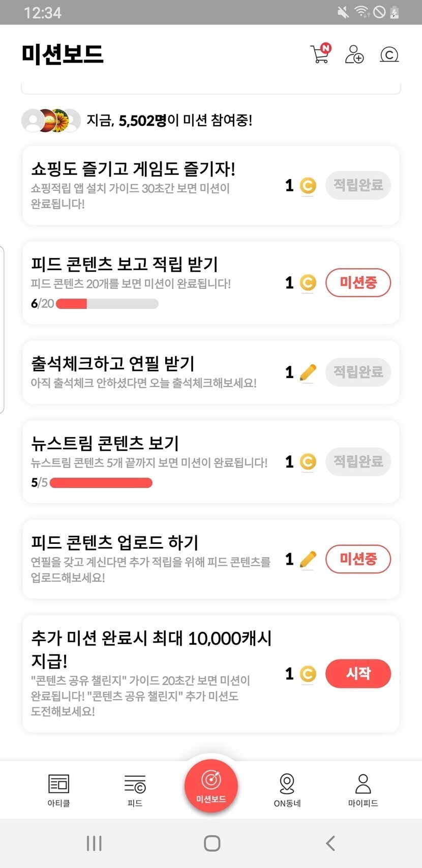Image resolution: width=422 pixels, height=868 pixels.
Task: Click the 6/20 feed progress bar
Action: (107, 304)
